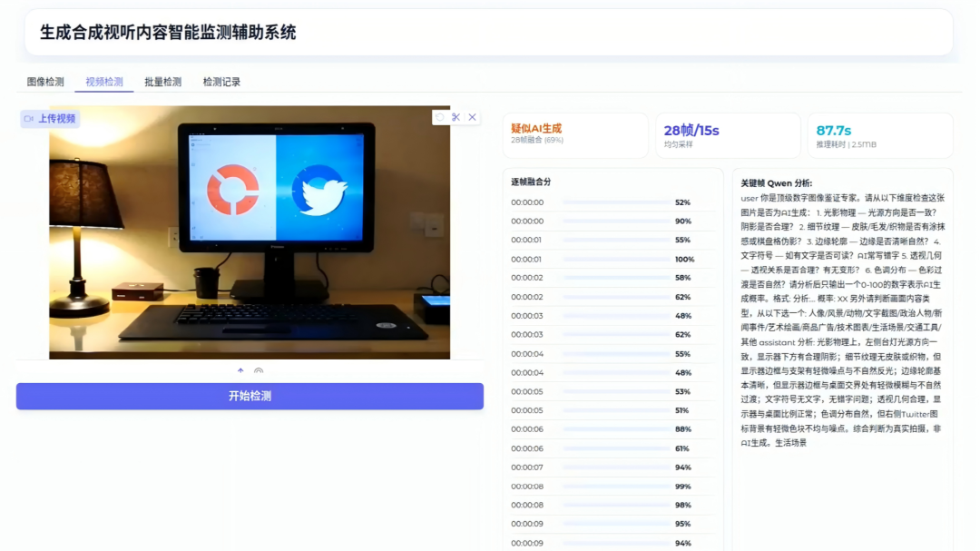Screen dimensions: 980x551
Task: Click the score bar for the 52% row
Action: point(616,202)
